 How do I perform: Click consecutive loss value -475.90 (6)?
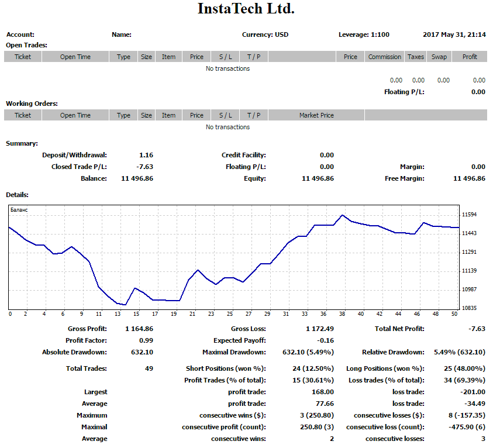point(467,427)
